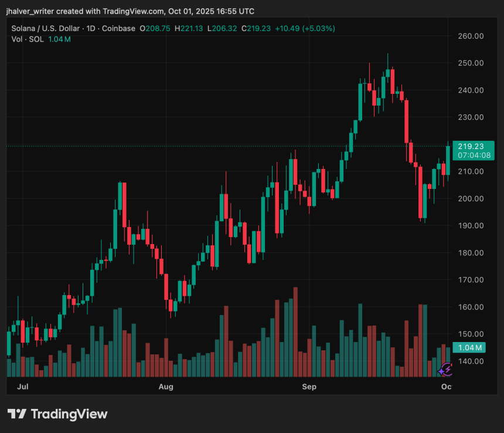Click the 140.00 price axis label

(471, 361)
